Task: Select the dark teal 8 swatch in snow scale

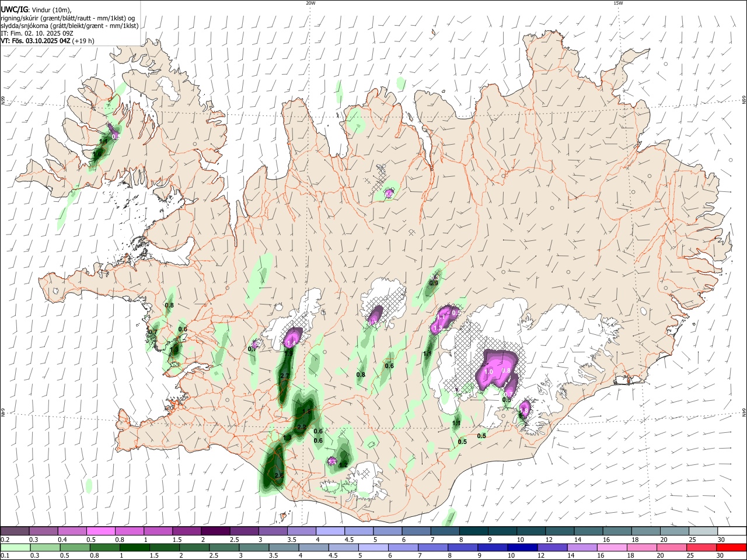Action: (474, 531)
